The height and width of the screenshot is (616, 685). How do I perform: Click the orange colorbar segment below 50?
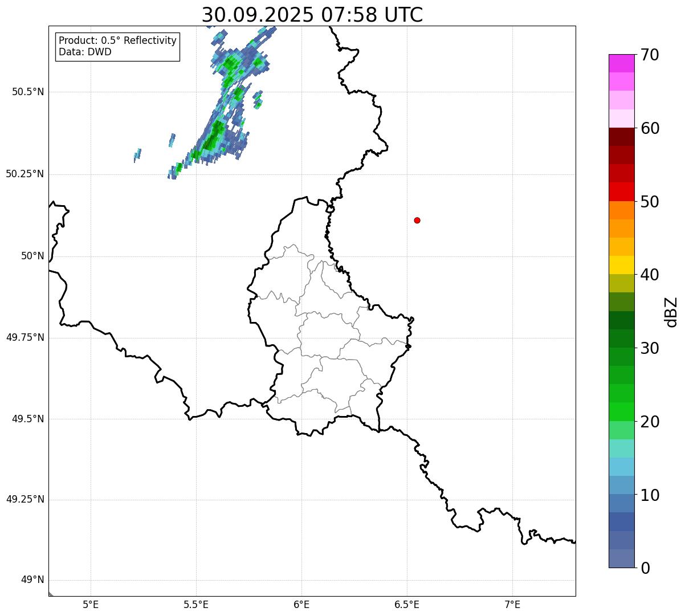click(621, 210)
